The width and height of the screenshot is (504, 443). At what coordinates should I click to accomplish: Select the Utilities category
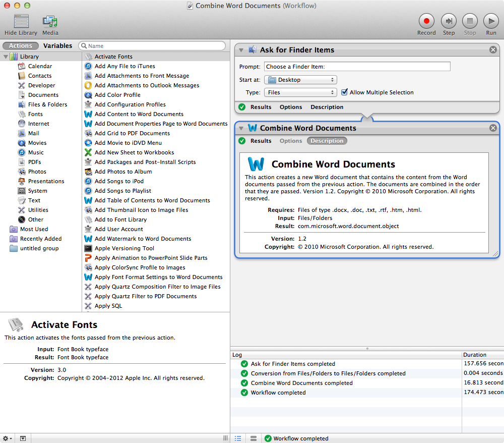point(38,210)
